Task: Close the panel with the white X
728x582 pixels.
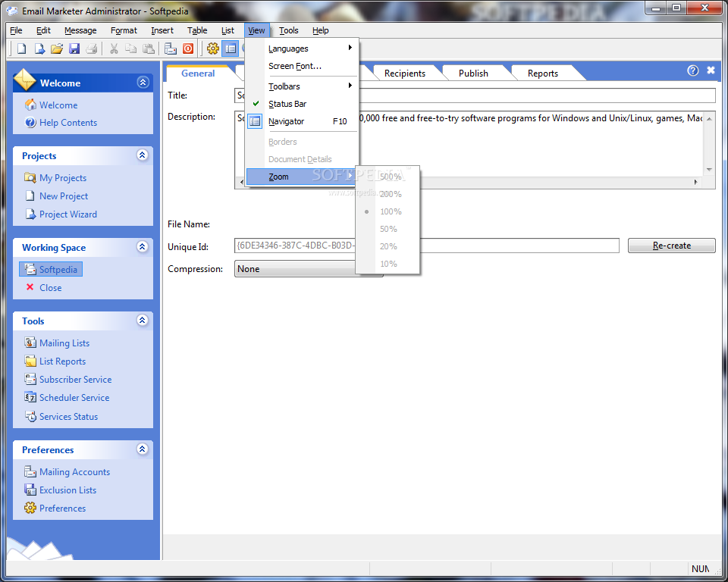Action: click(x=711, y=70)
